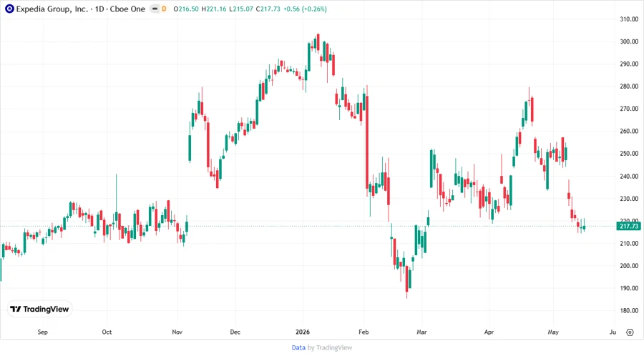Click the 180.00 price axis label
This screenshot has width=644, height=356.
(x=629, y=310)
